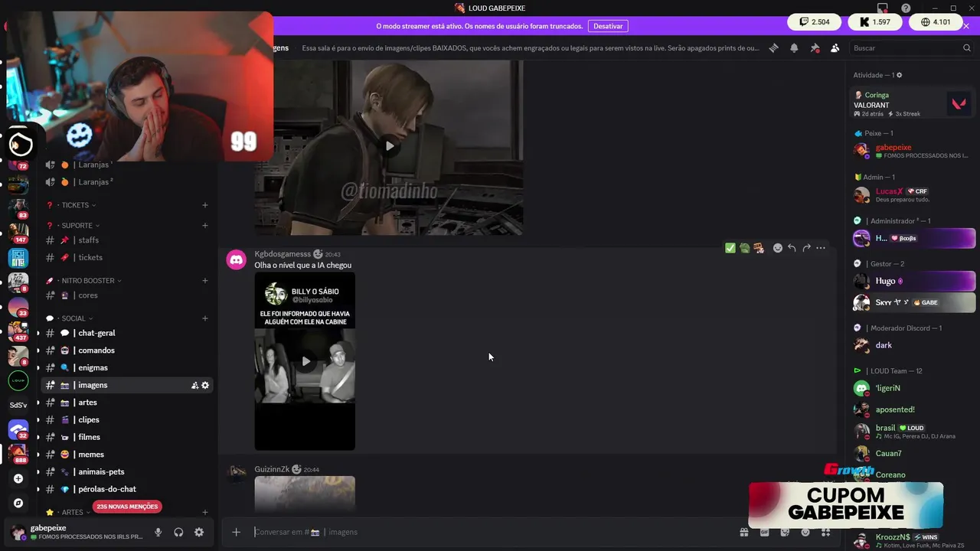Open the server icon with 437 badge
Viewport: 980px width, 551px height.
click(x=18, y=331)
